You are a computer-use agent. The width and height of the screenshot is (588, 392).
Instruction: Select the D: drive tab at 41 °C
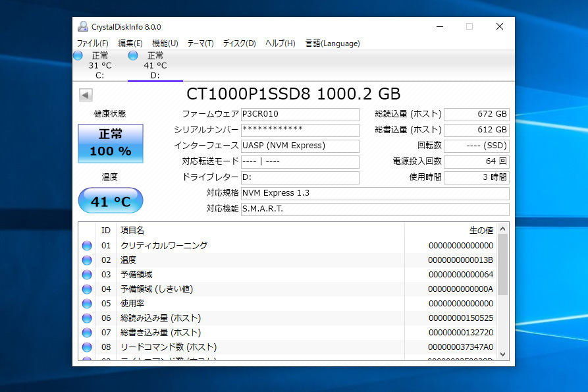tap(155, 65)
